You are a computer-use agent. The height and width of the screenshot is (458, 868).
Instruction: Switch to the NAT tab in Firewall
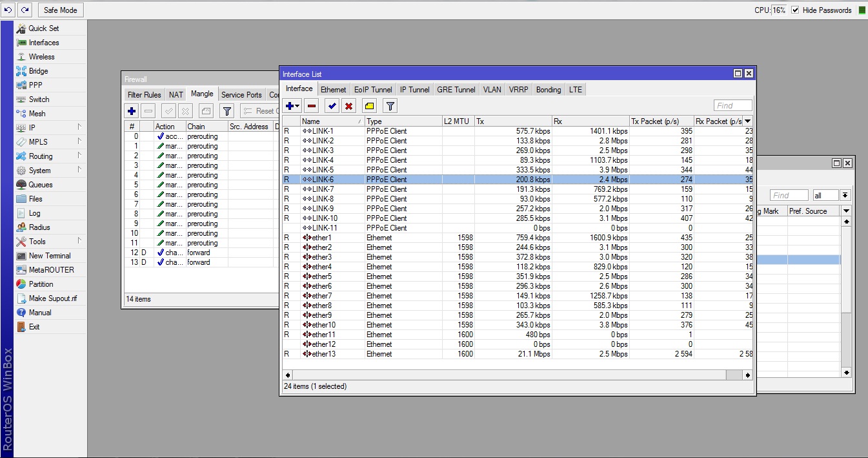(x=176, y=95)
